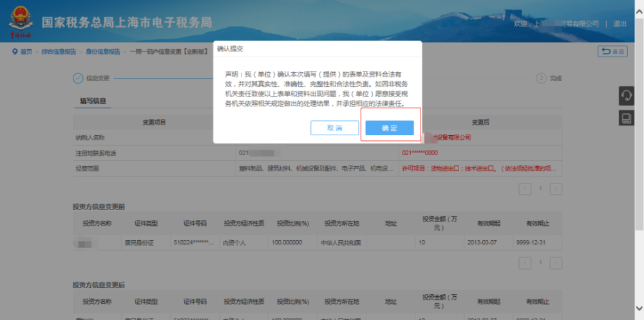The width and height of the screenshot is (644, 320).
Task: Open the help manual book icon
Action: (x=625, y=118)
